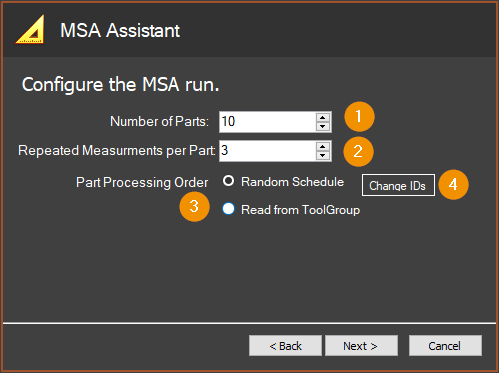Screen dimensions: 499x373
Task: Click the 'Configure the MSA run.' heading
Action: [x=121, y=85]
